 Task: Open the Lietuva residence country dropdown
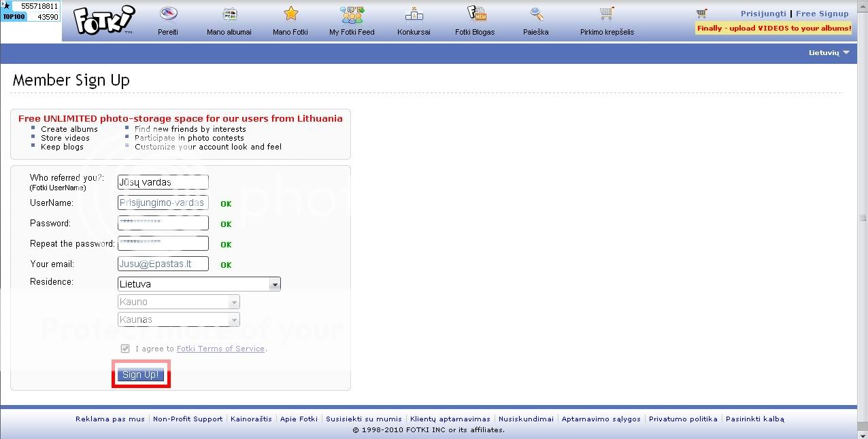point(199,284)
